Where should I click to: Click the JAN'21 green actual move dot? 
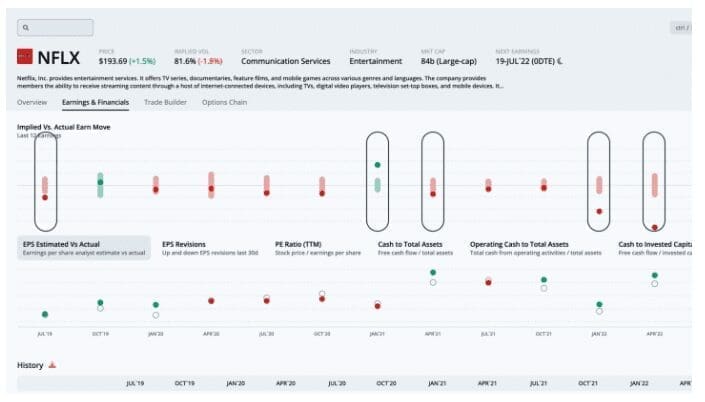coord(377,165)
